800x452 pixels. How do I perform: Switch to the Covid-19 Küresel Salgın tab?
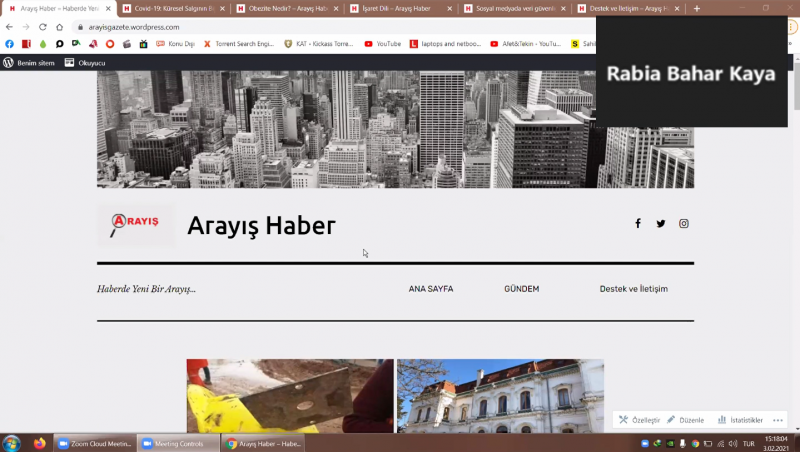coord(170,9)
